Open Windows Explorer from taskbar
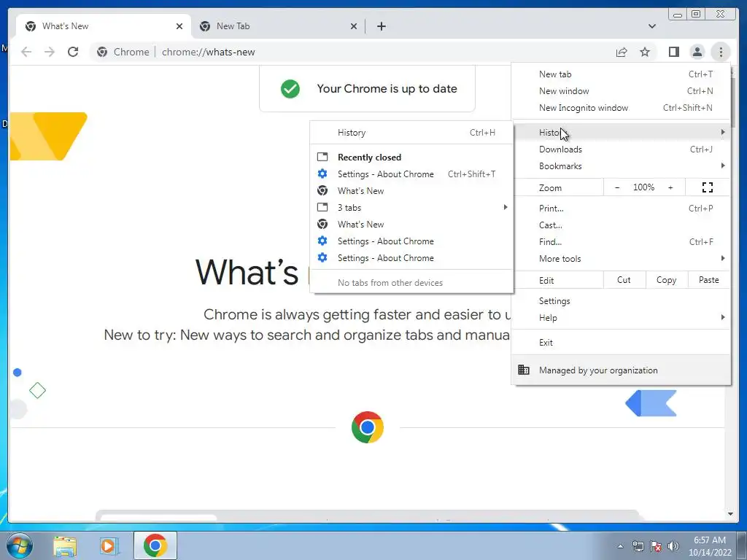Viewport: 747px width, 560px height. click(x=65, y=545)
